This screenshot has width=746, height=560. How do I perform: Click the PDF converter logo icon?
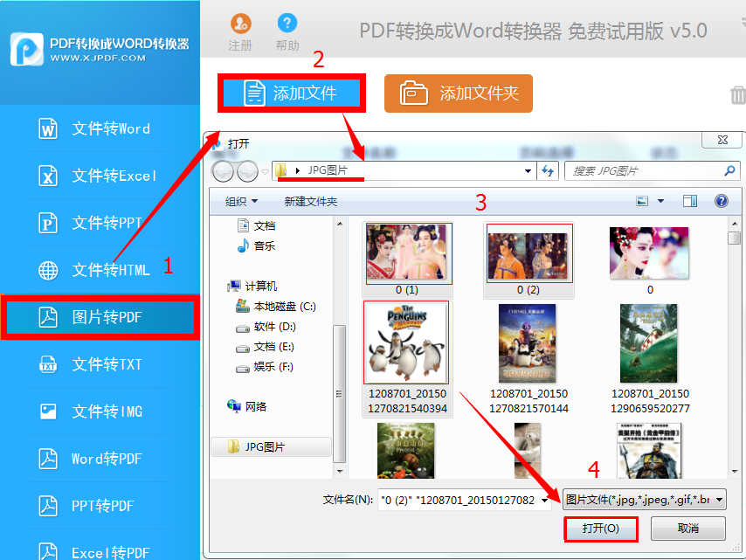27,49
